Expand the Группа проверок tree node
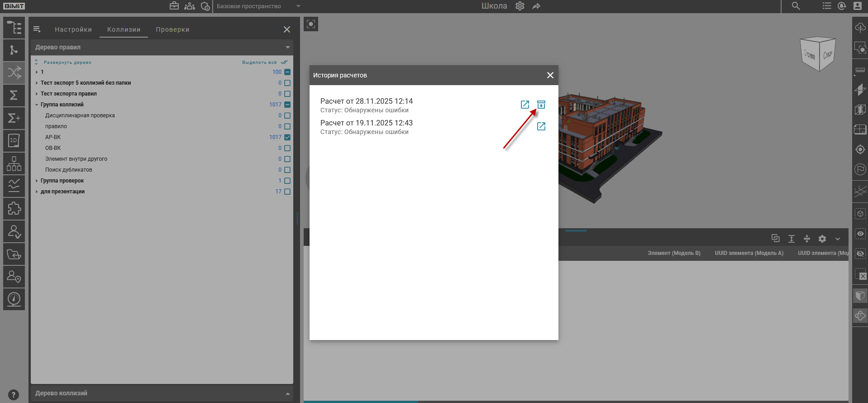The width and height of the screenshot is (868, 403). [x=37, y=181]
